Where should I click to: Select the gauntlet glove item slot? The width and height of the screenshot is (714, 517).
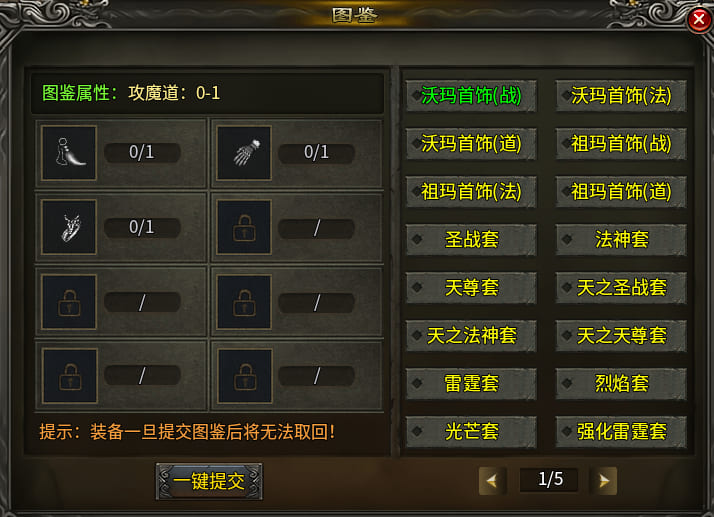(244, 153)
